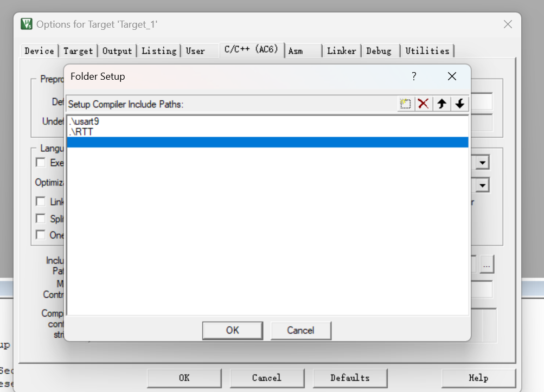
Task: Switch to the Target tab
Action: pos(79,51)
